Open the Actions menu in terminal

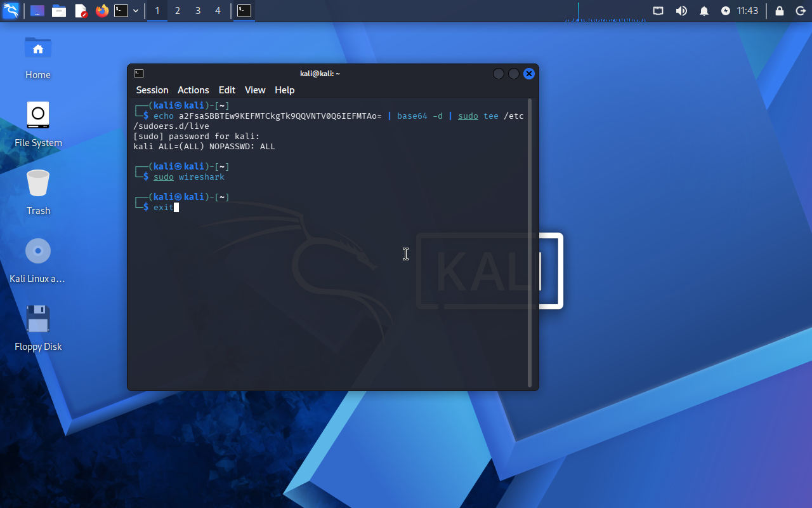pyautogui.click(x=193, y=90)
